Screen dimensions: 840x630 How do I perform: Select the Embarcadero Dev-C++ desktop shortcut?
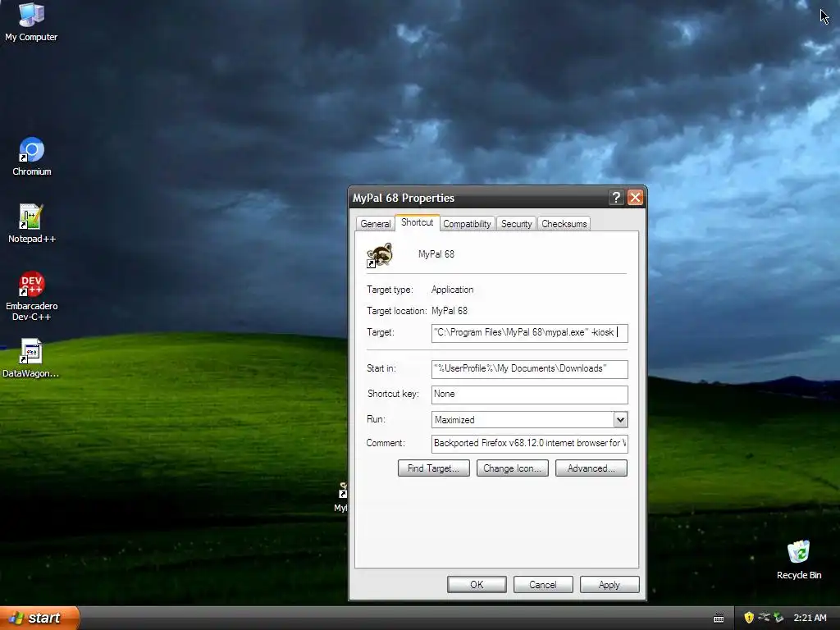tap(32, 295)
